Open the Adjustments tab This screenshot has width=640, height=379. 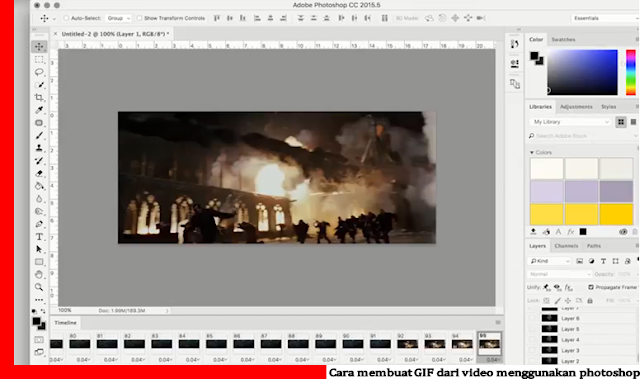(x=576, y=107)
